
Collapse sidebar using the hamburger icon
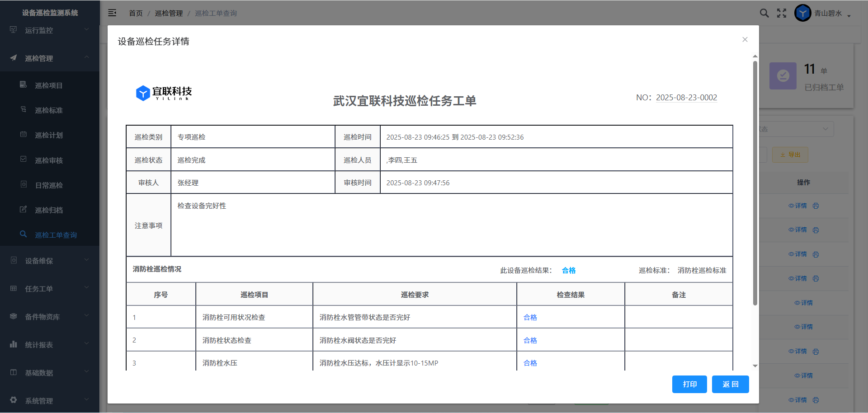point(112,13)
